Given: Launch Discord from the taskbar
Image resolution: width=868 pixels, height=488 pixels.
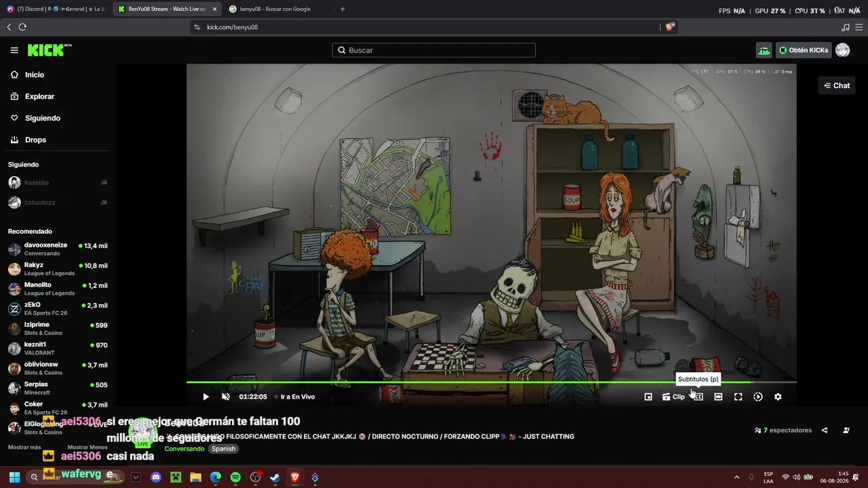Looking at the screenshot, I should 156,477.
